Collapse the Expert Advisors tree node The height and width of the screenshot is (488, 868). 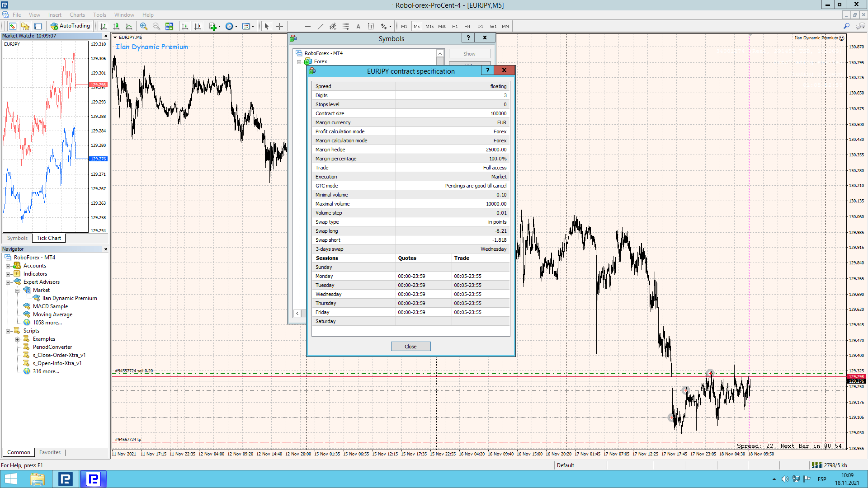(8, 282)
